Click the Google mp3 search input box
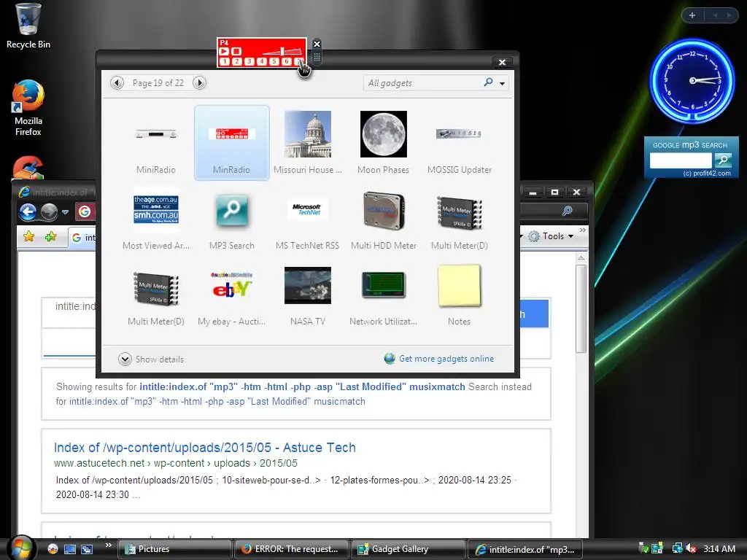The height and width of the screenshot is (560, 747). pyautogui.click(x=681, y=160)
